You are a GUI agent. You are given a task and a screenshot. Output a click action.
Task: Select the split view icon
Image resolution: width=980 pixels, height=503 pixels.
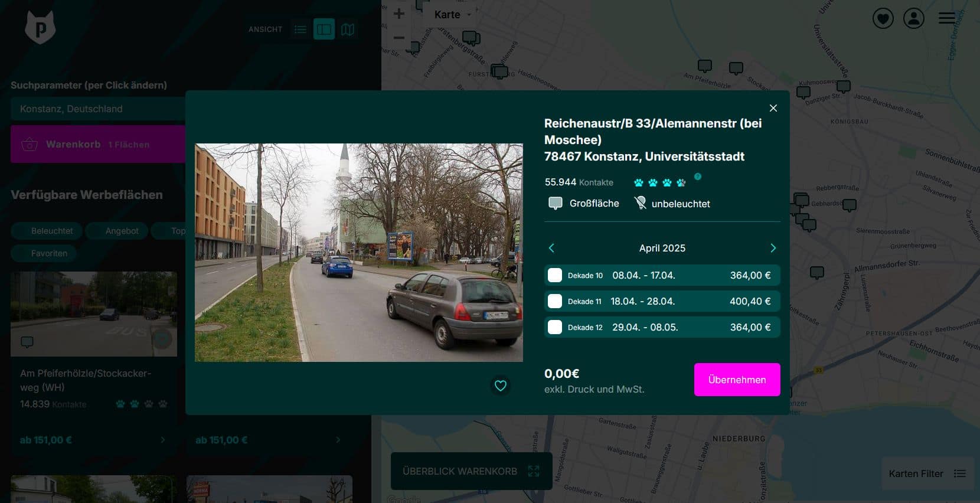pyautogui.click(x=324, y=30)
